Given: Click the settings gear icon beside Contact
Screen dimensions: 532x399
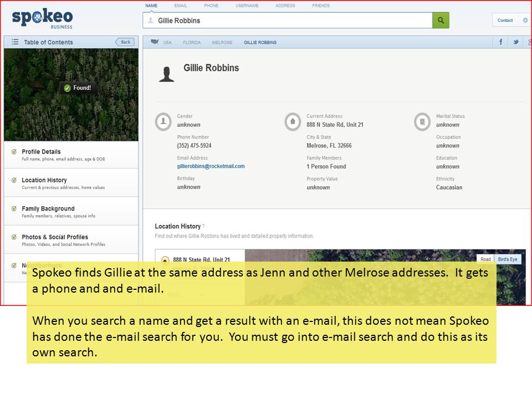Looking at the screenshot, I should tap(525, 21).
